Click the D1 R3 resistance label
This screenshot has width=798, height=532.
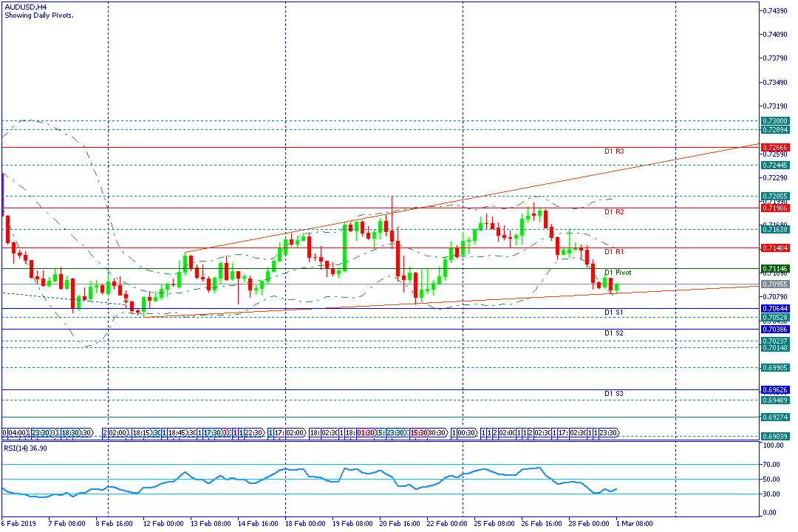click(614, 151)
